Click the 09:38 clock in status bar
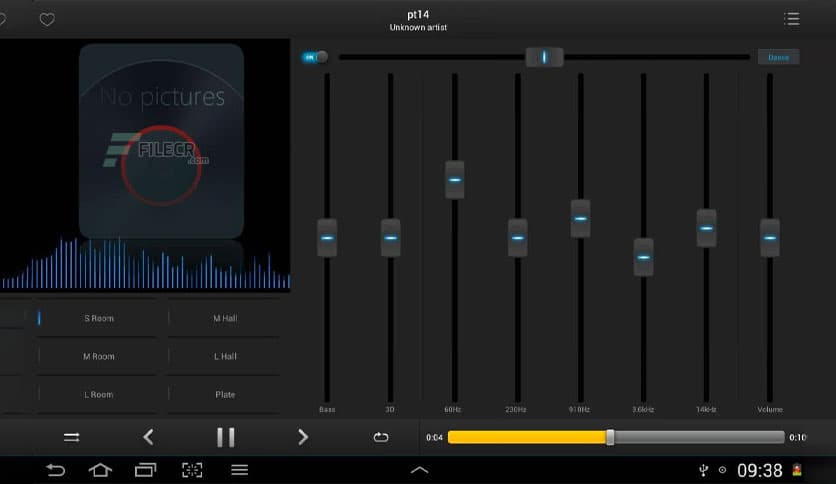The image size is (836, 484). (760, 471)
